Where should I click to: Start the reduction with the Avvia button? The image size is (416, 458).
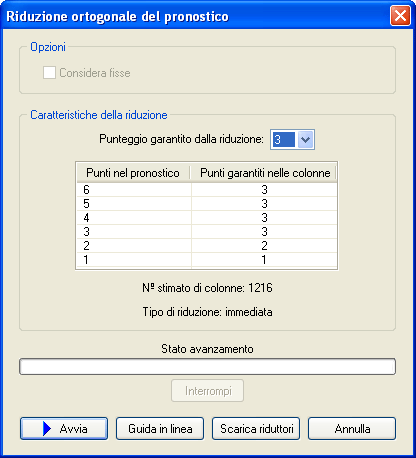click(x=64, y=429)
